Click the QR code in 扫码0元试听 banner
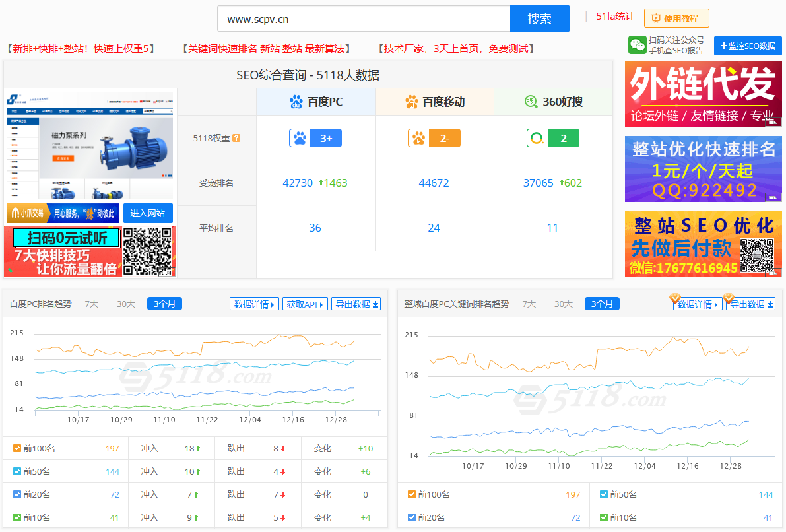 pyautogui.click(x=147, y=251)
